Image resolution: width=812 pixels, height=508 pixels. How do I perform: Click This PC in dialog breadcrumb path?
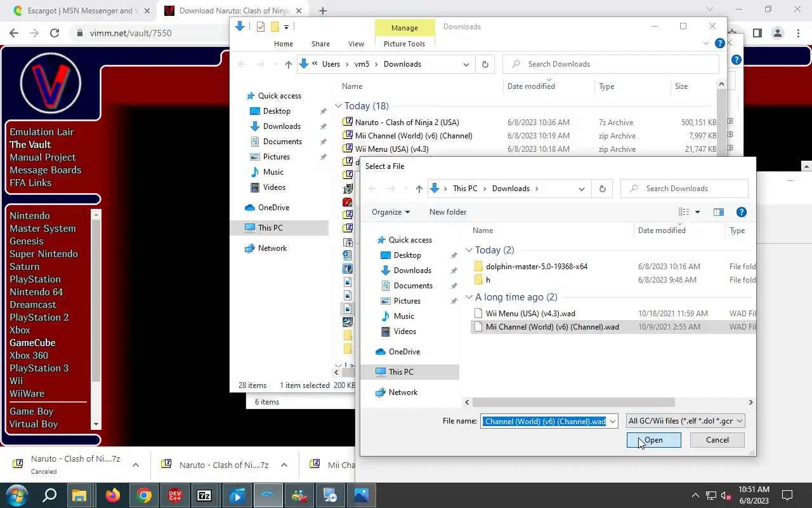pos(465,189)
